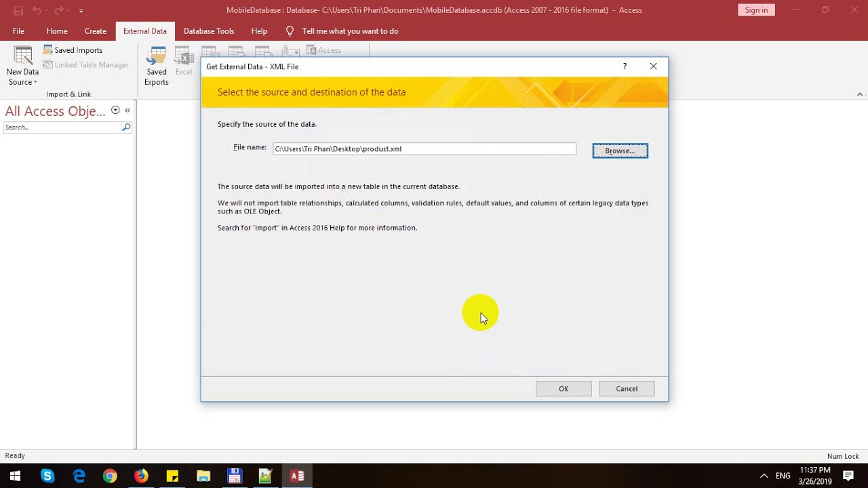
Task: Click 'Specify the source of the data.' text
Action: coord(267,124)
